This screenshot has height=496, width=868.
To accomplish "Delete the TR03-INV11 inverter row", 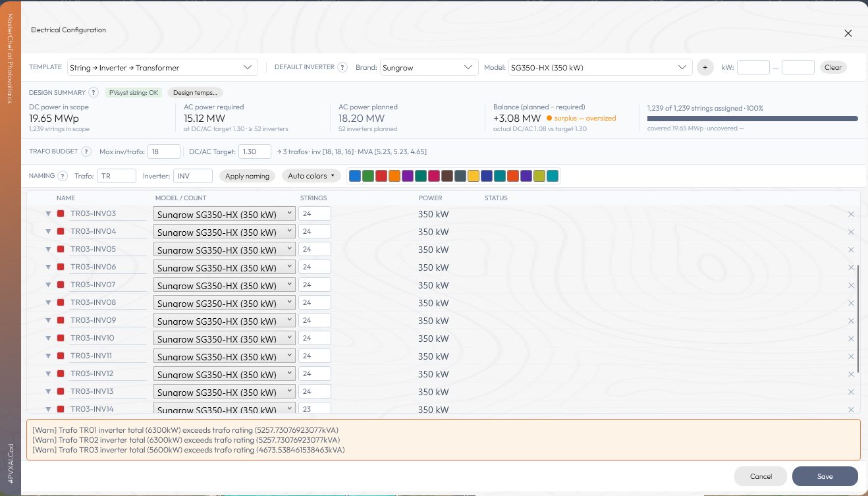I will point(851,356).
